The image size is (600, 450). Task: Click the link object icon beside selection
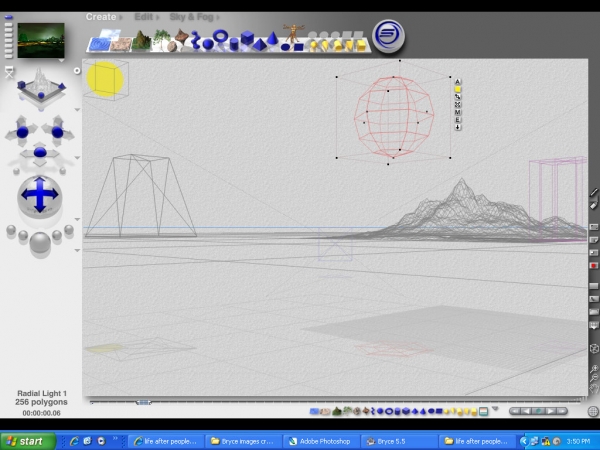pyautogui.click(x=458, y=97)
